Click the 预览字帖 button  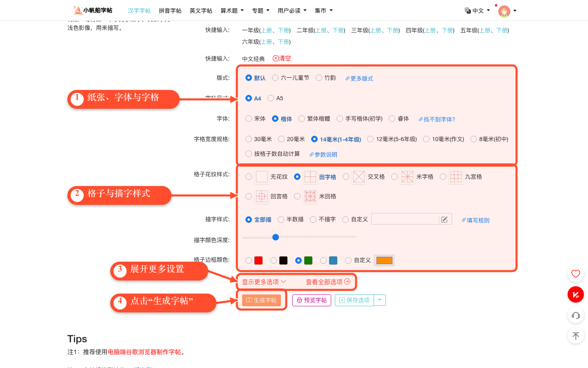[x=312, y=300]
